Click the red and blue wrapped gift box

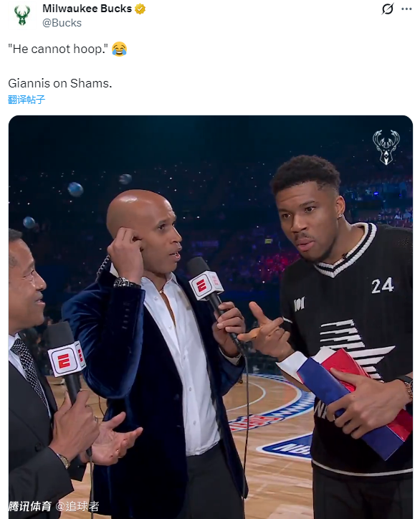358,402
